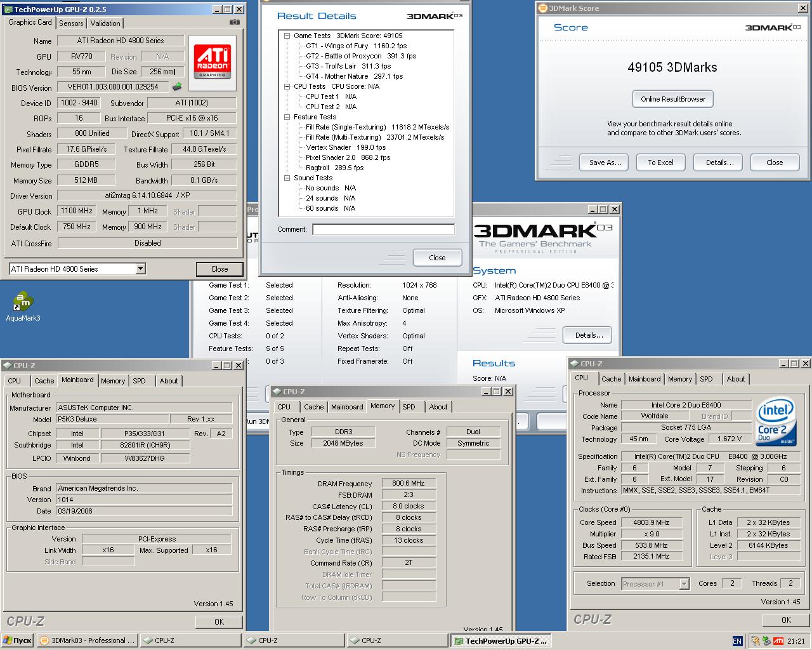Screen dimensions: 812x650
Task: Click System Details... button in 3DMark03
Action: click(589, 335)
